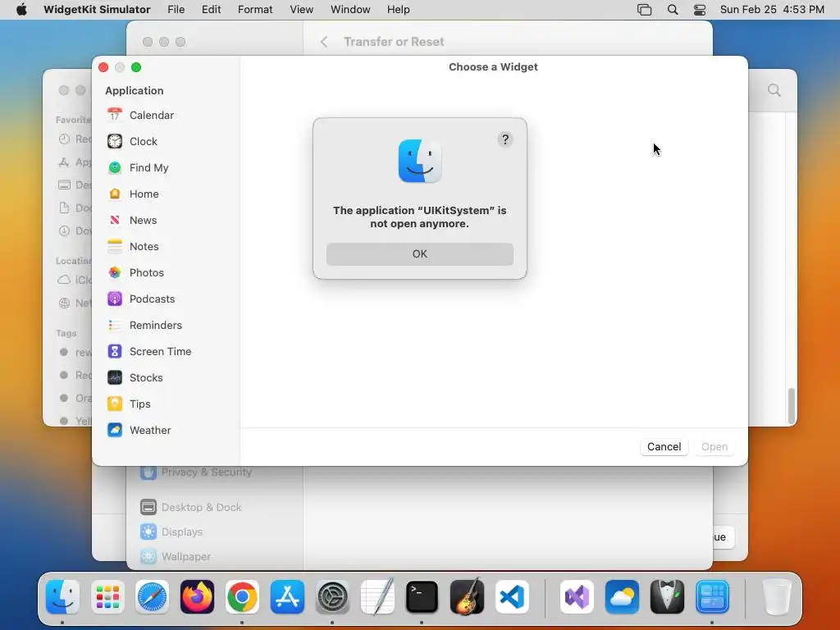The width and height of the screenshot is (840, 630).
Task: Pick the Tips app icon
Action: point(115,404)
